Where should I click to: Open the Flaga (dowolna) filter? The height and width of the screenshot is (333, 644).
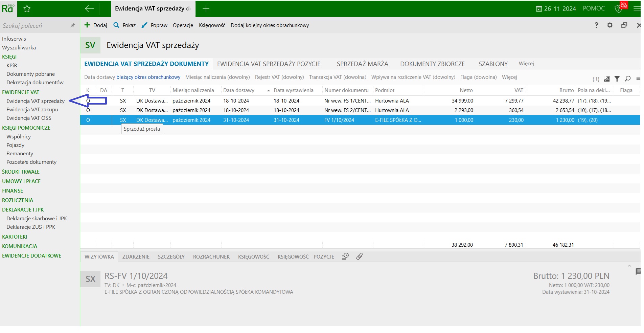pyautogui.click(x=478, y=77)
